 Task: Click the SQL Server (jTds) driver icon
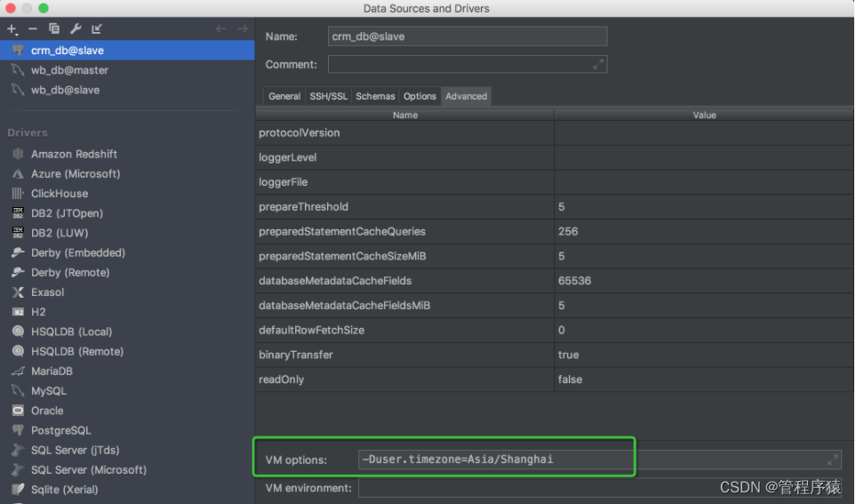18,450
